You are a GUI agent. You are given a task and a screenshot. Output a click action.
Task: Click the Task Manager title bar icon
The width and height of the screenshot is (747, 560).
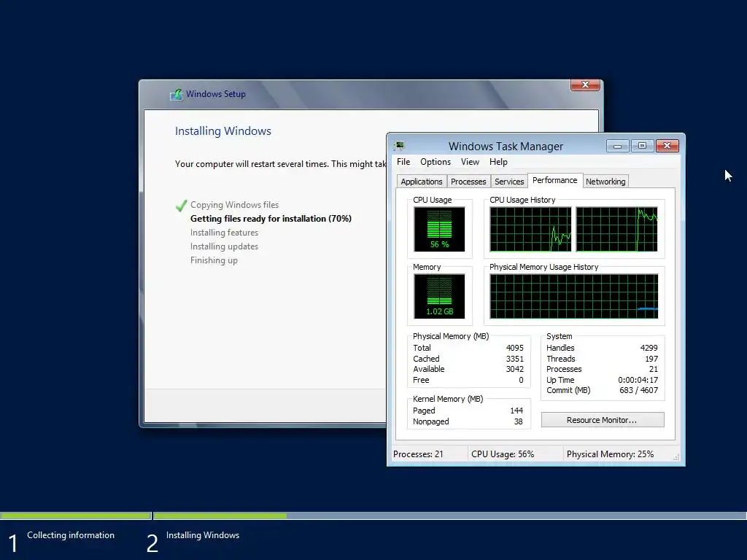click(400, 146)
